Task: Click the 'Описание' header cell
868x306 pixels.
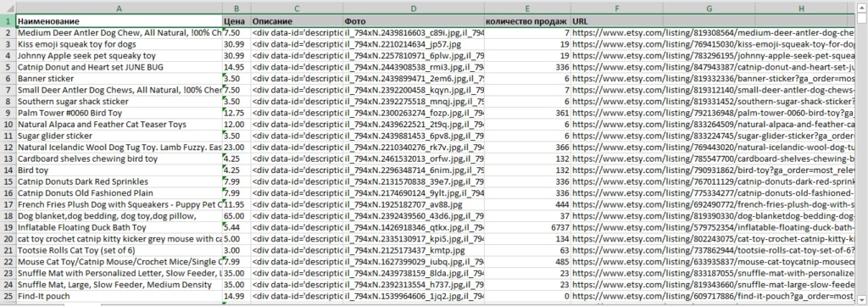Action: coord(297,21)
